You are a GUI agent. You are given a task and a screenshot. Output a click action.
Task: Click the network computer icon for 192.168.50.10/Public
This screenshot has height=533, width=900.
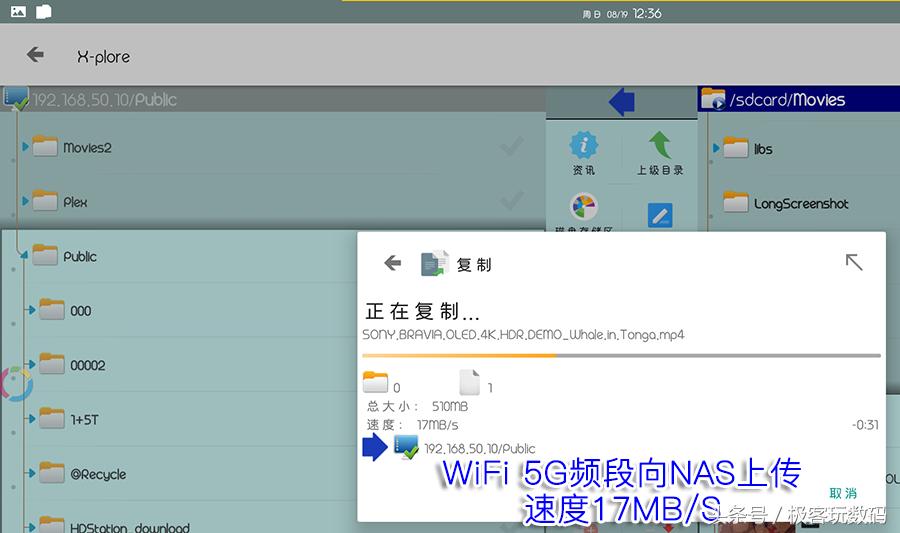[x=15, y=99]
